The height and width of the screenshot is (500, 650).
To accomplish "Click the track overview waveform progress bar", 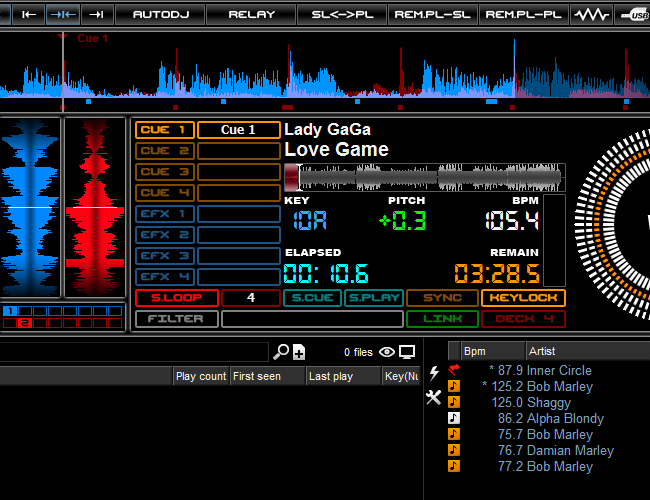I will pyautogui.click(x=424, y=177).
